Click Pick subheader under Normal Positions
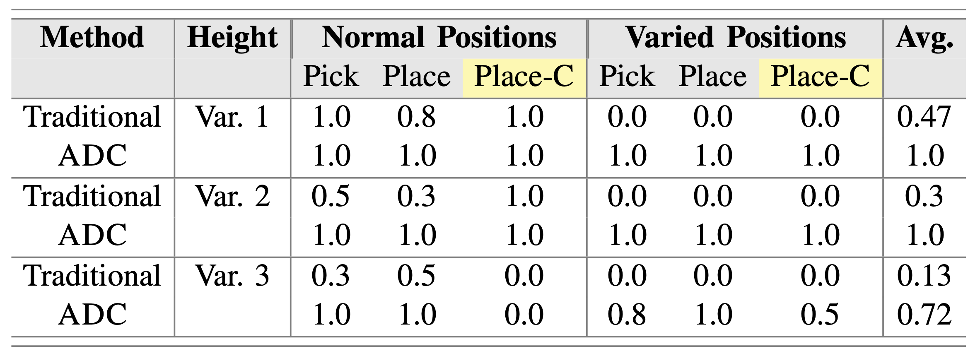The height and width of the screenshot is (356, 980). click(331, 77)
